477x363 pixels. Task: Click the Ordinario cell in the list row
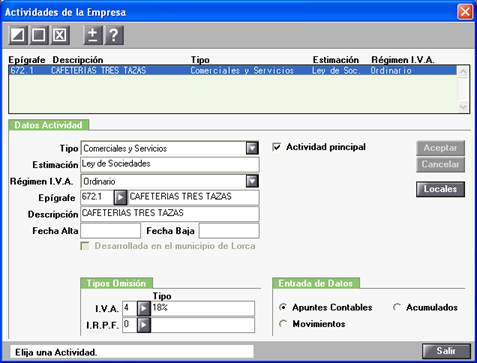point(391,70)
